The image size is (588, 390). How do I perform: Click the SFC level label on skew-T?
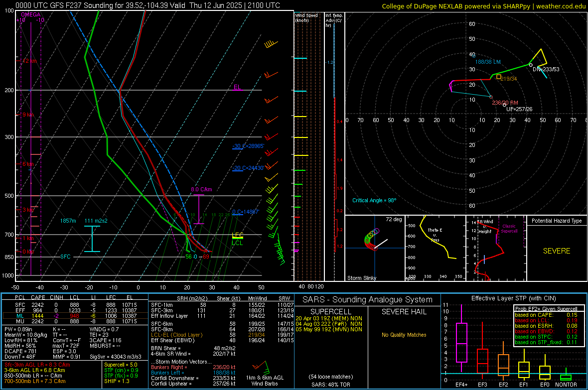coord(65,257)
